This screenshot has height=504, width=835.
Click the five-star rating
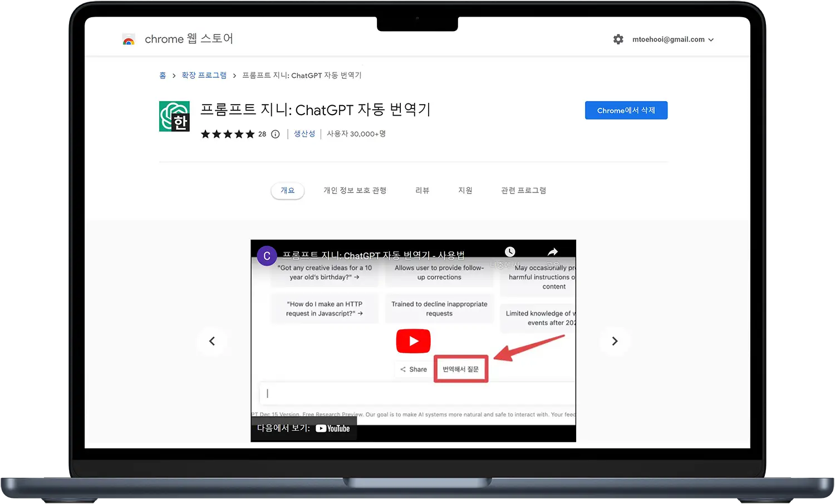pyautogui.click(x=228, y=134)
